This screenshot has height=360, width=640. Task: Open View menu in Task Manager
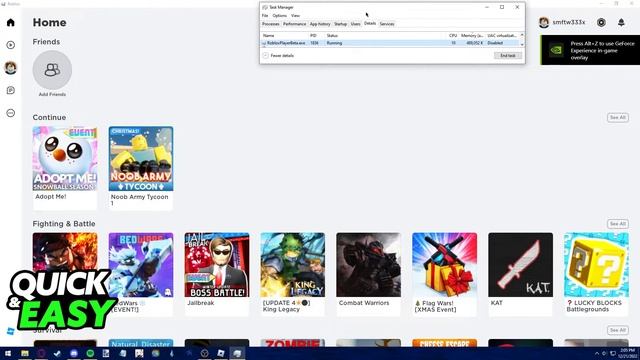(x=295, y=16)
